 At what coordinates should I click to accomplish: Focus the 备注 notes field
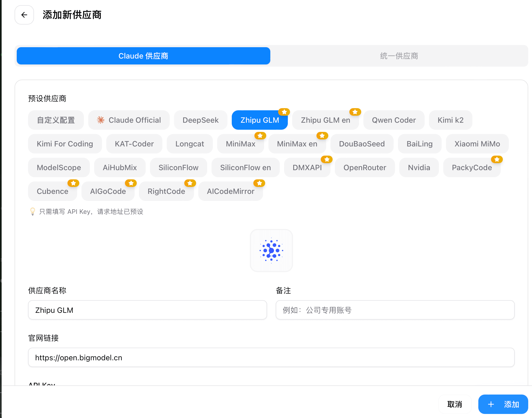[x=395, y=310]
